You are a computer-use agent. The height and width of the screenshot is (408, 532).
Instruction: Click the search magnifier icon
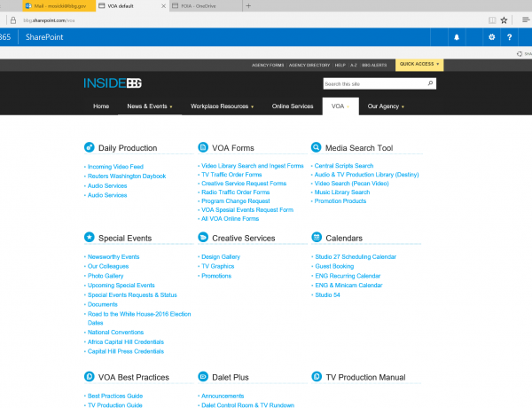click(430, 83)
